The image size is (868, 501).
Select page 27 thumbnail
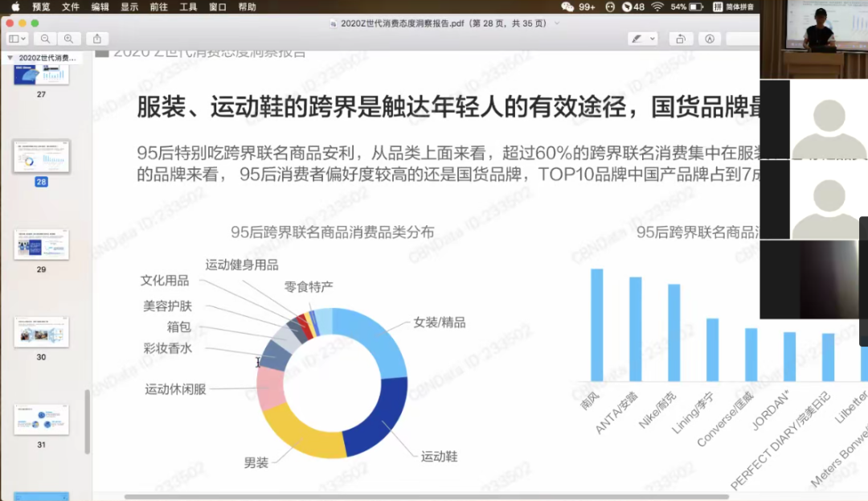(x=42, y=74)
